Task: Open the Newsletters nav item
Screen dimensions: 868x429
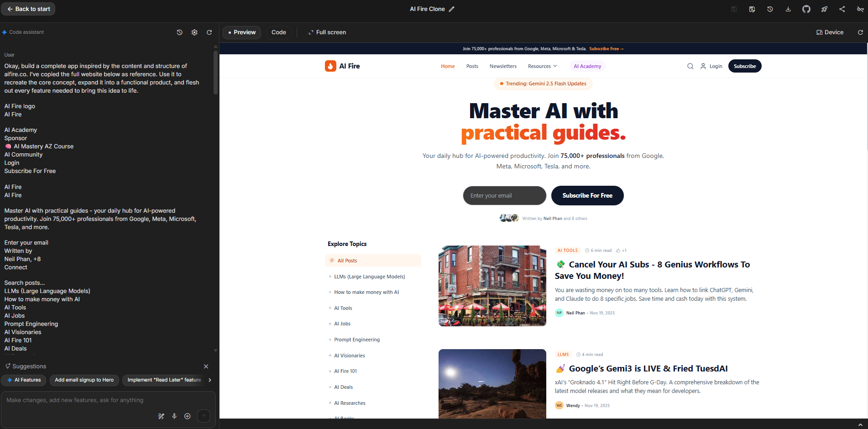Action: pos(503,66)
